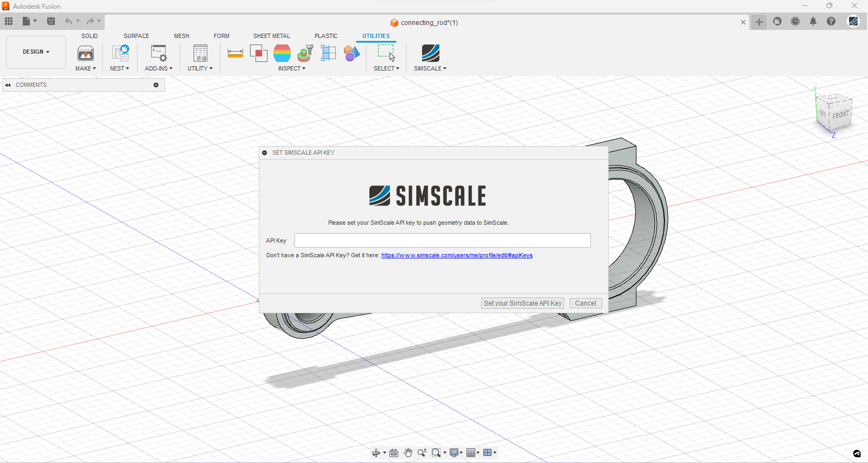Open the Viewports layout icon

click(x=487, y=453)
